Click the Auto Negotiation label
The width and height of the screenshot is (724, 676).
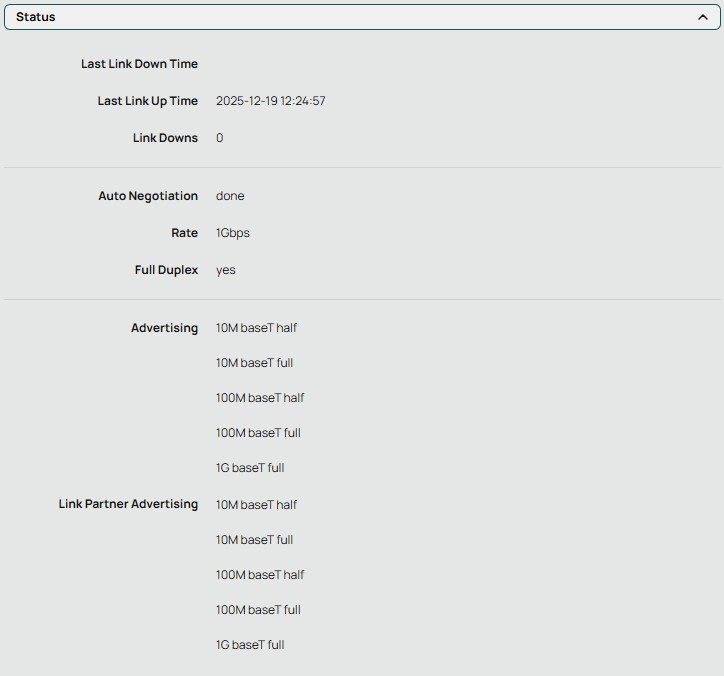point(148,196)
